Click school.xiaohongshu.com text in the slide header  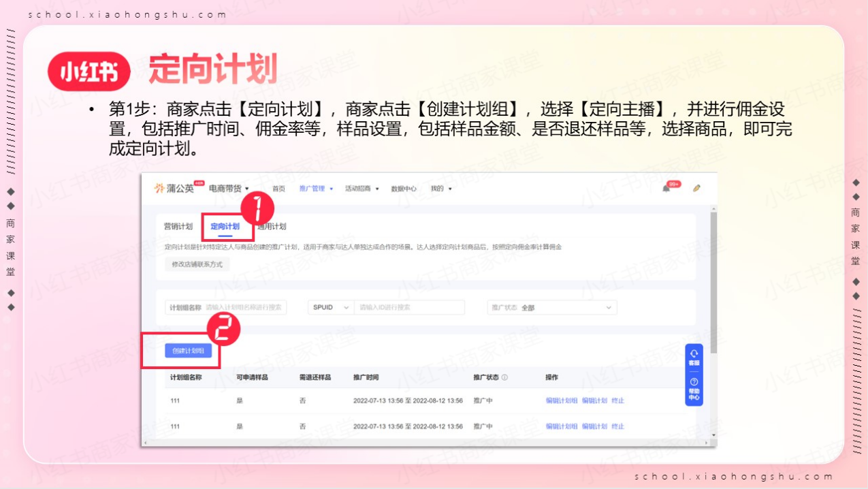(128, 14)
